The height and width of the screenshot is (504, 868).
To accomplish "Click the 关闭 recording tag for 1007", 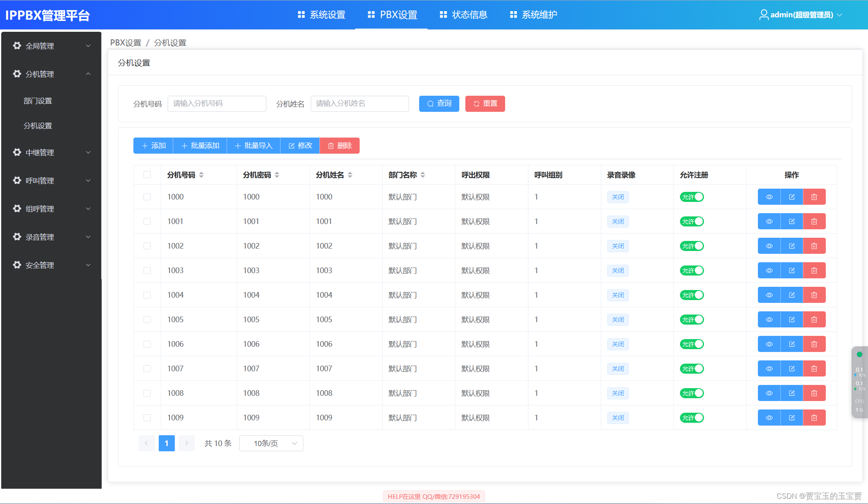I will click(x=618, y=368).
